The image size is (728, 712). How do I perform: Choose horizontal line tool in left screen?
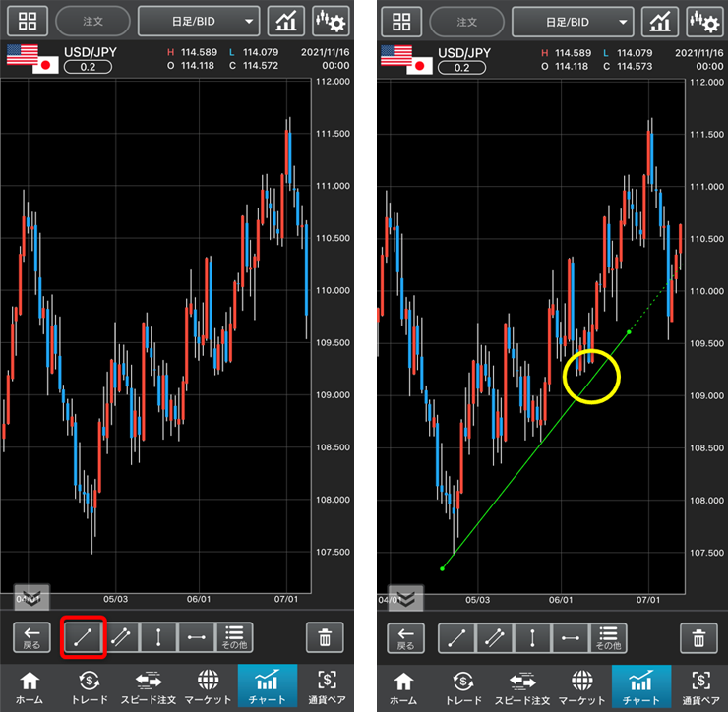pyautogui.click(x=196, y=637)
